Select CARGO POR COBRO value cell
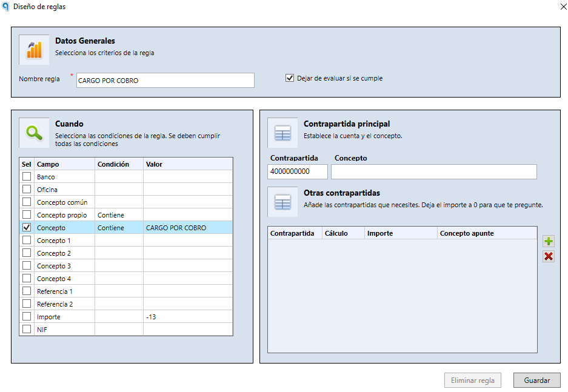568x392 pixels. tap(188, 228)
